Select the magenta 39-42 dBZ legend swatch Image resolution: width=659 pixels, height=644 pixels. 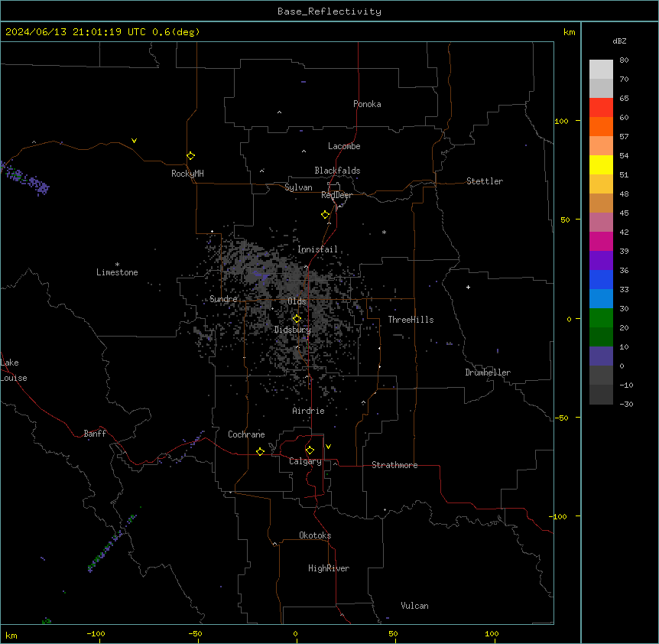[601, 241]
